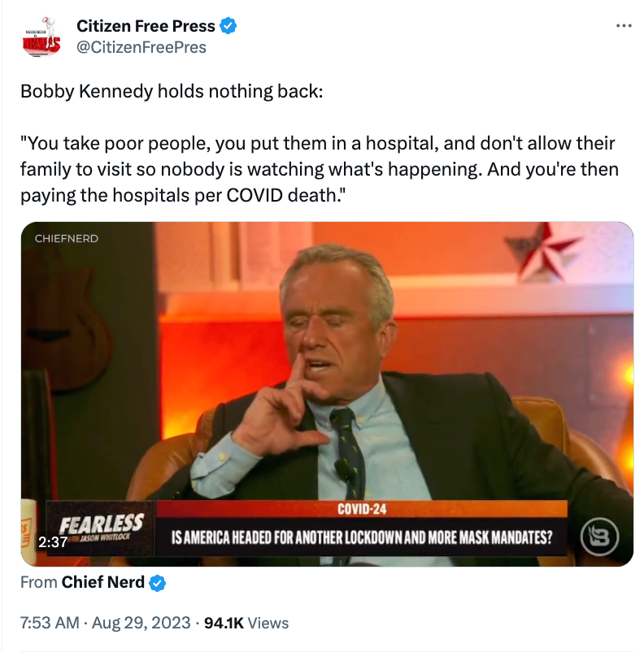Play the Bobby Kennedy video thumbnail
644x652 pixels.
pyautogui.click(x=327, y=393)
